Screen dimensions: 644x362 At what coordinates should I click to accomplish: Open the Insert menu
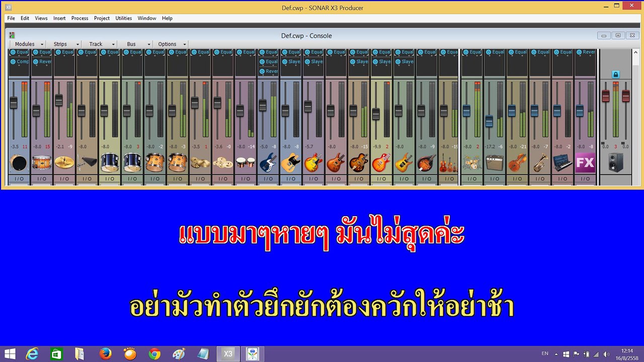(x=59, y=18)
